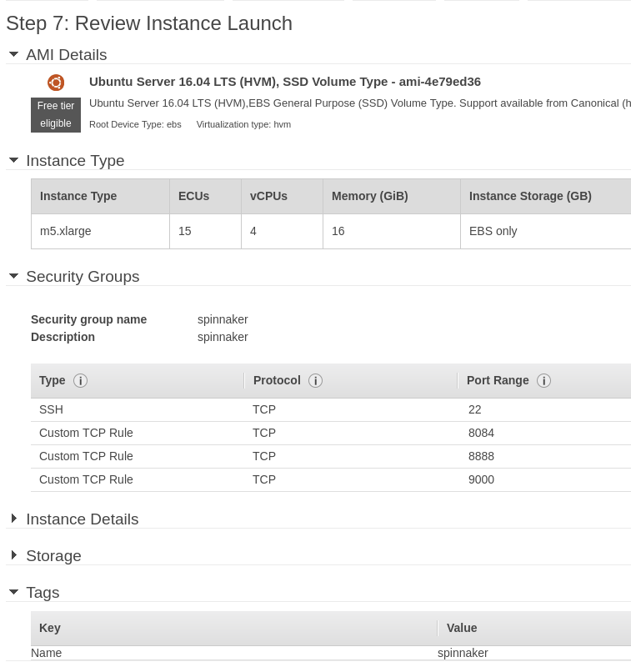Click port range 22
Image resolution: width=631 pixels, height=672 pixels.
[x=474, y=409]
